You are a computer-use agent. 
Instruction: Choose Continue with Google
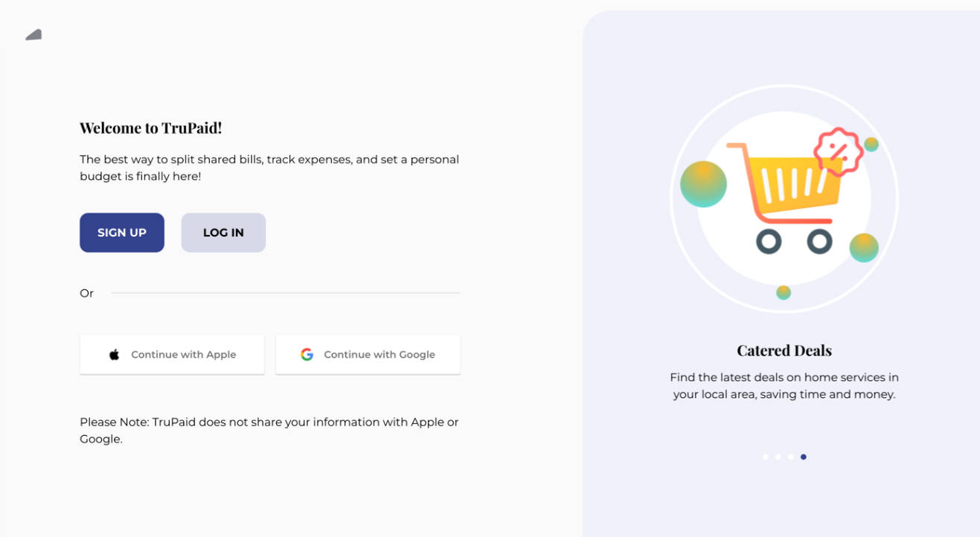[x=368, y=354]
